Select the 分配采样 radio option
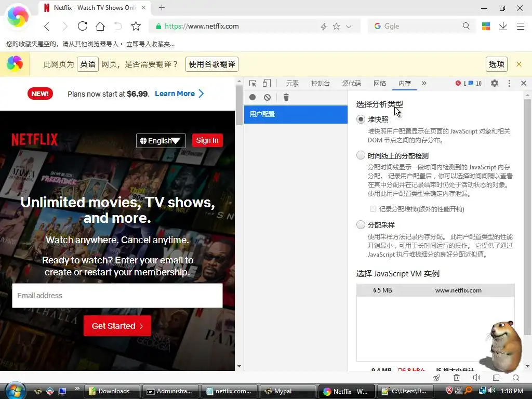 361,224
